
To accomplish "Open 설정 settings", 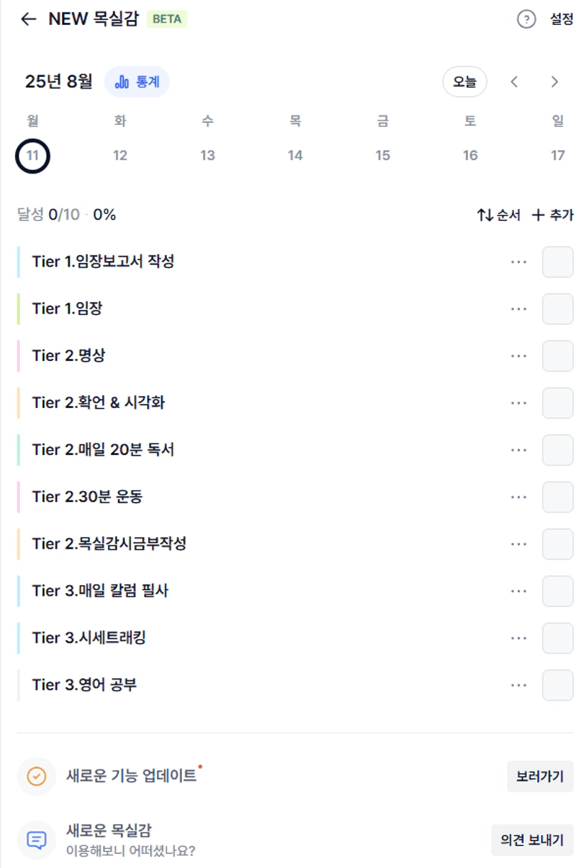I will pyautogui.click(x=562, y=19).
